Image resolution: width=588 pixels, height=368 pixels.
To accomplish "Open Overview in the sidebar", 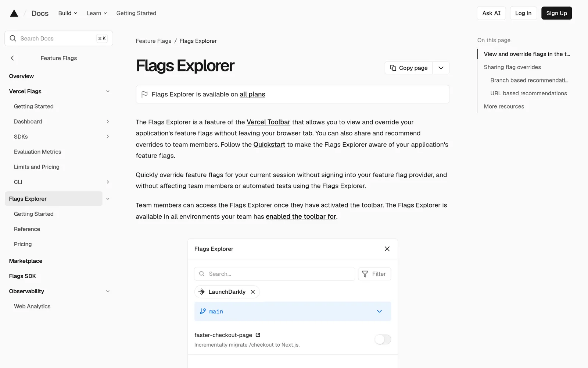I will (21, 76).
